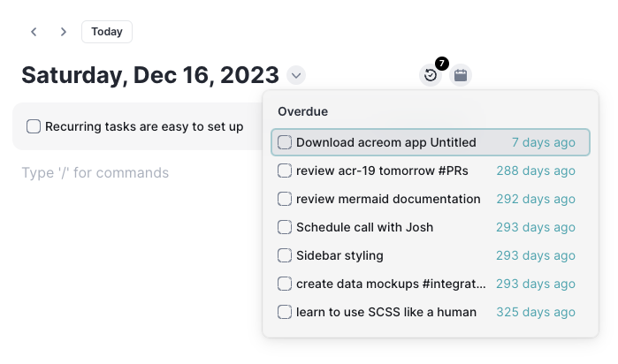618x364 pixels.
Task: Expand the date title dropdown chevron
Action: (296, 75)
